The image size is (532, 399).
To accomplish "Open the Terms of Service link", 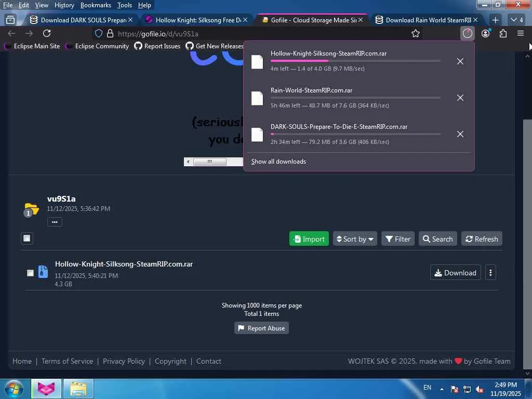I will click(67, 362).
